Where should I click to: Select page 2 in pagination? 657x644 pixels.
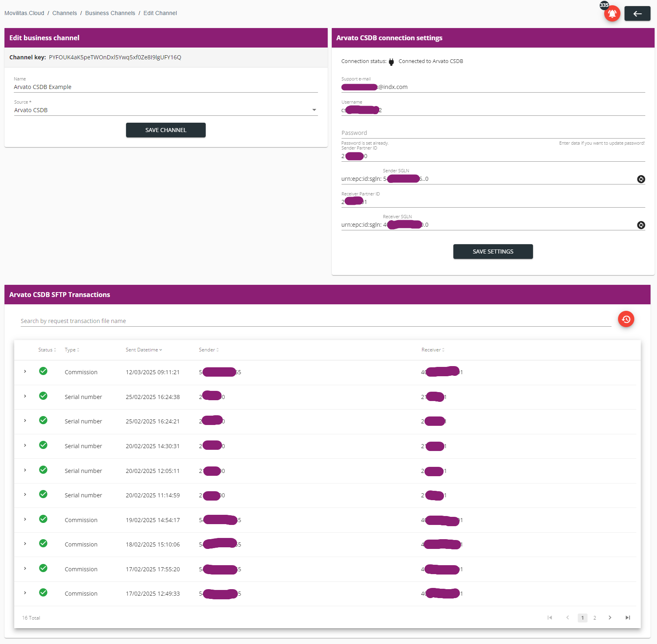[x=594, y=618]
